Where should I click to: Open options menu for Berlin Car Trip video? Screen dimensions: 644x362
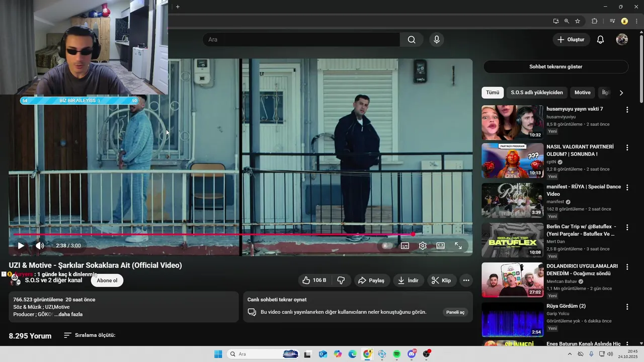coord(627,227)
